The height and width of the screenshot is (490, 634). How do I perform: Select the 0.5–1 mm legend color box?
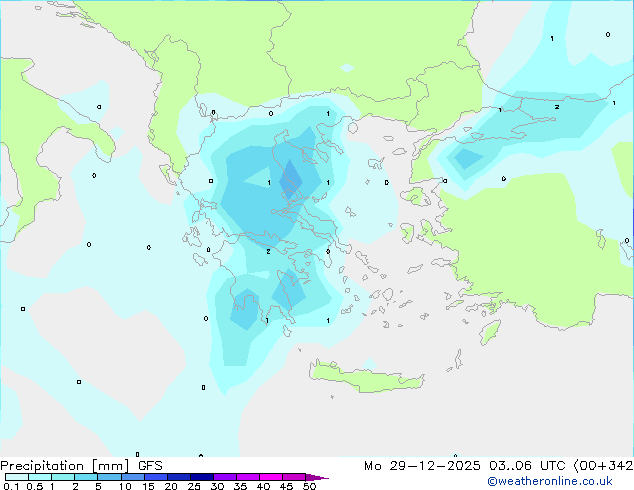(40, 477)
